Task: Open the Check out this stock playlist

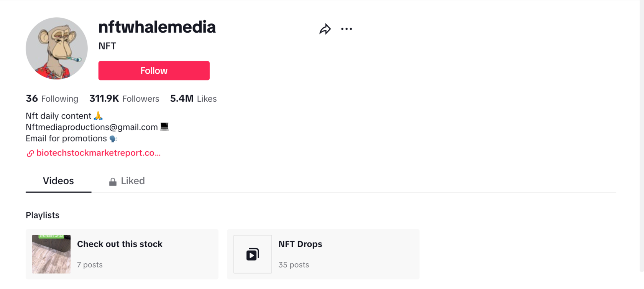Action: pos(122,254)
